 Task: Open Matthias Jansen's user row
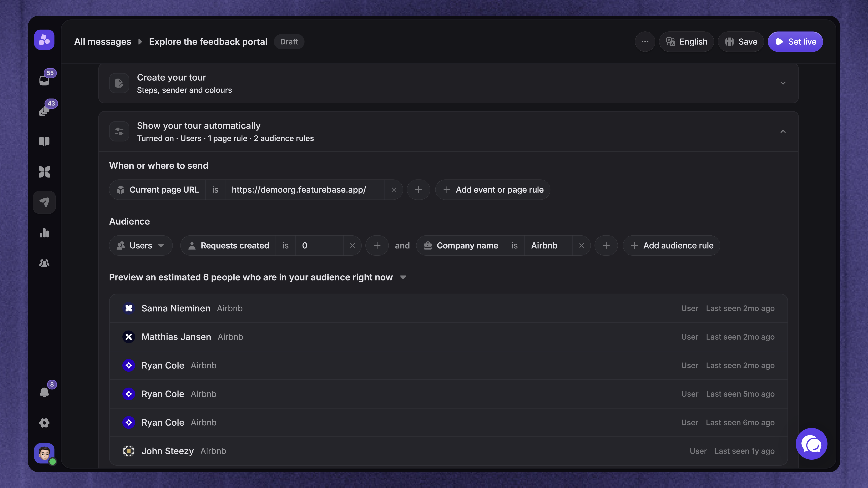pos(448,337)
